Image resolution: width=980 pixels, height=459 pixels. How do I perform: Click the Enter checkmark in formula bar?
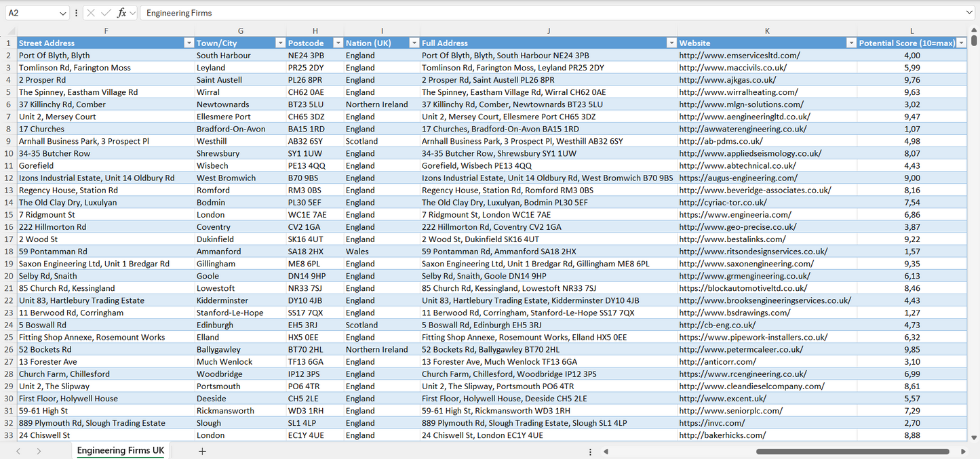click(106, 13)
